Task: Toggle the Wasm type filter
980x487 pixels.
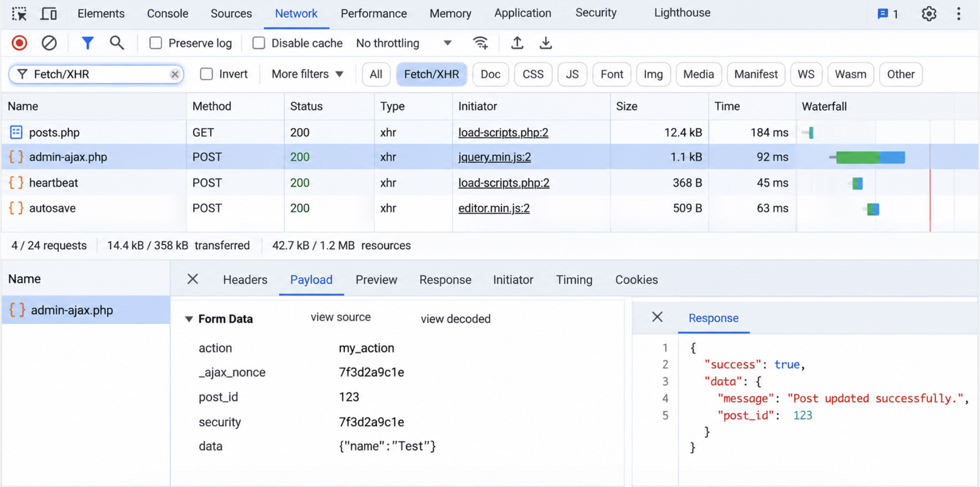Action: click(x=850, y=74)
